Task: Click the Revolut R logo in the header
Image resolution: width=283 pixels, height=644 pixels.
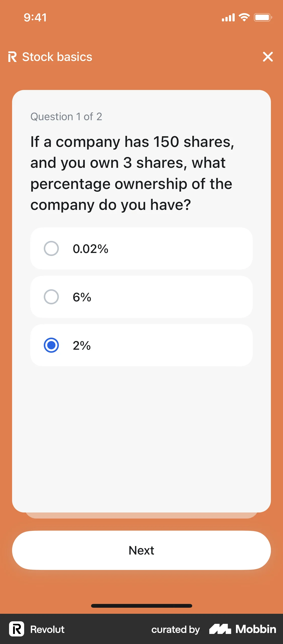Action: [13, 57]
